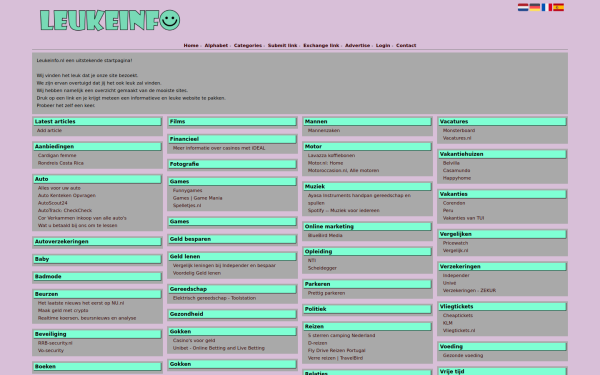Switch language with the French flag icon
Viewport: 600px width, 375px height.
tap(547, 7)
